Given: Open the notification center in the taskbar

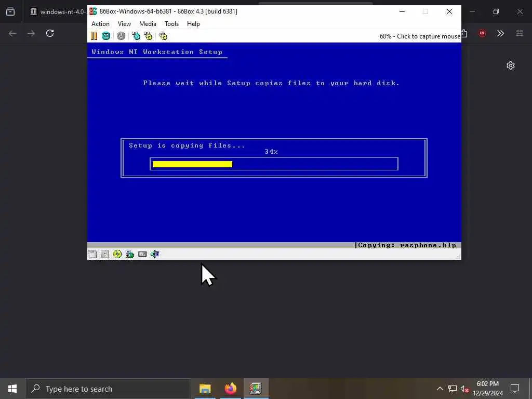Looking at the screenshot, I should 515,389.
